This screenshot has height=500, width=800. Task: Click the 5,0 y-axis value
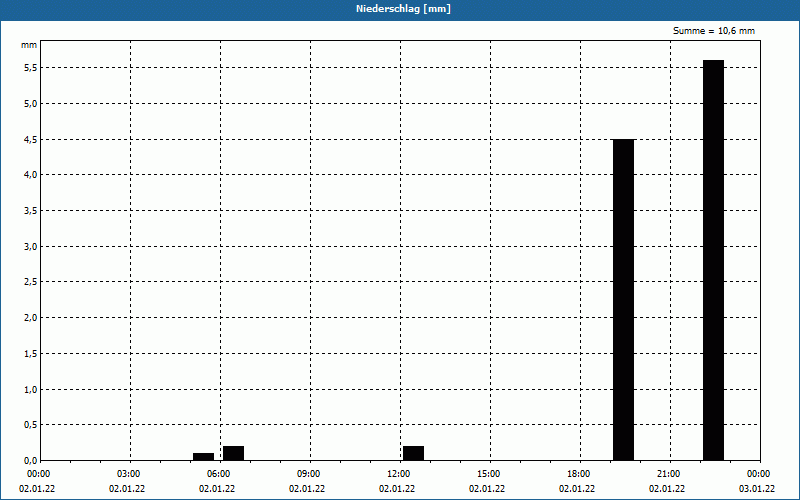pyautogui.click(x=31, y=104)
